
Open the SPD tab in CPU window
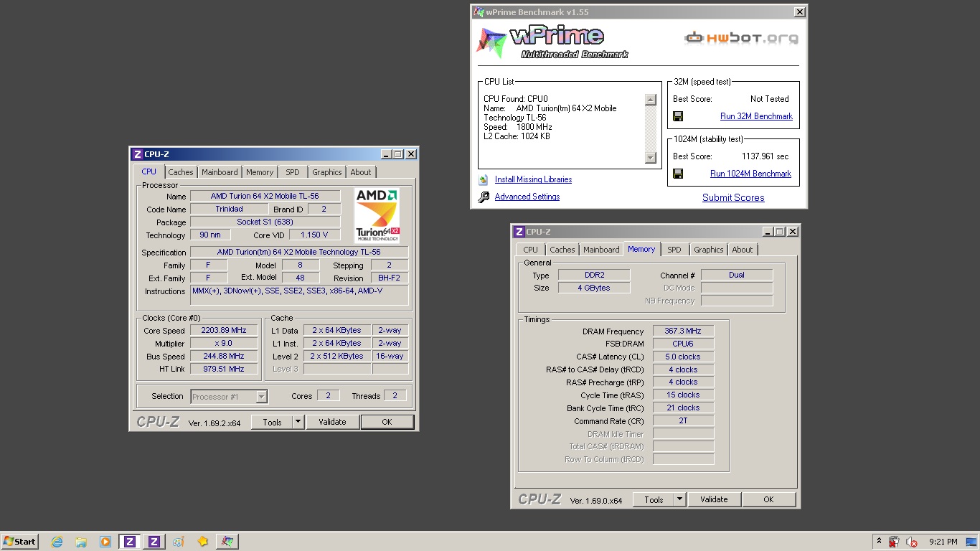[x=293, y=172]
